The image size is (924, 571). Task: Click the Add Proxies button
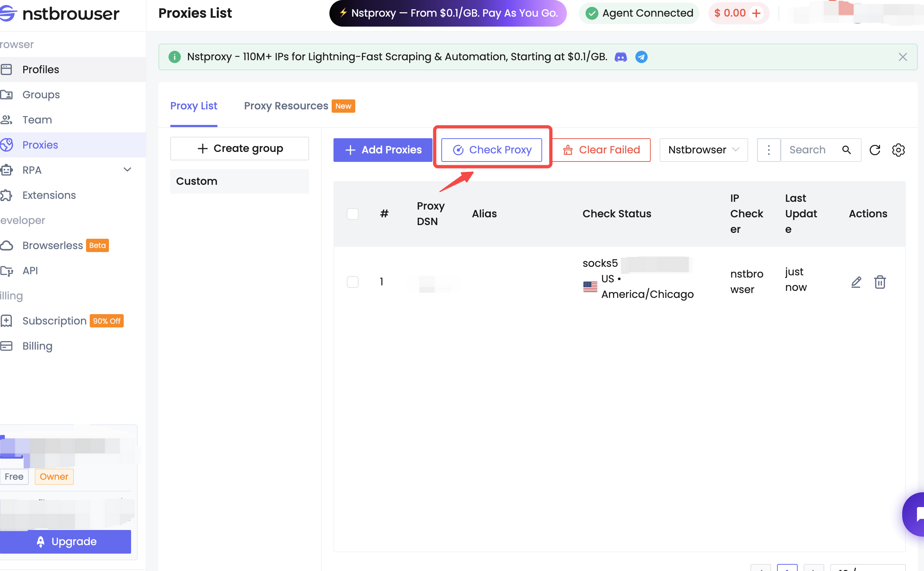click(383, 150)
